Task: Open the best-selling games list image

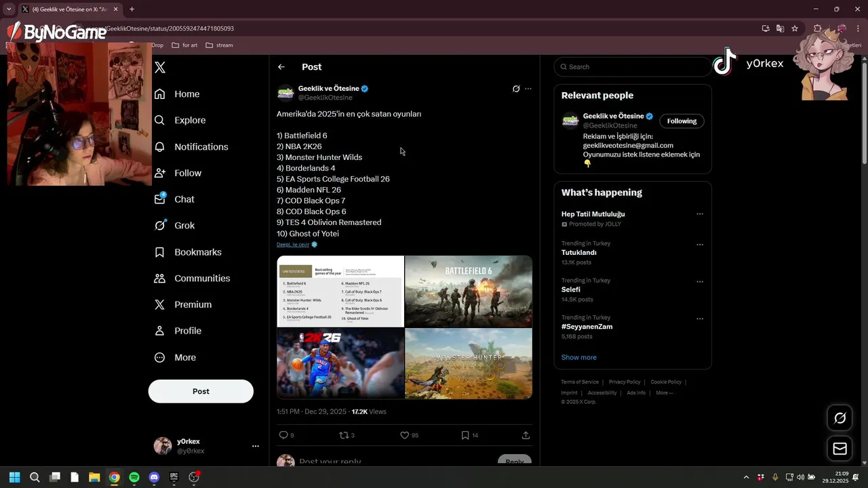Action: (x=340, y=291)
